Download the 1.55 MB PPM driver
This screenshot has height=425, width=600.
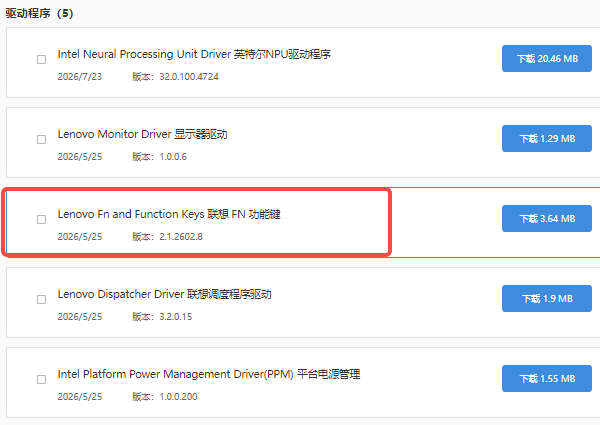547,378
